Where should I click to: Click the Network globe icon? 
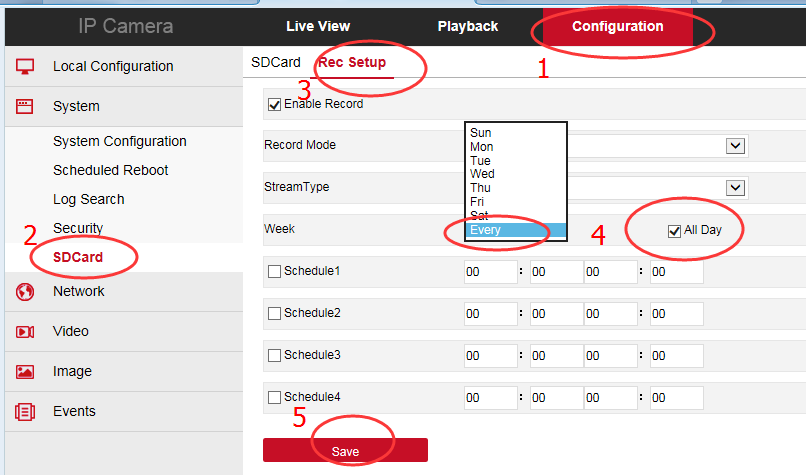click(25, 291)
